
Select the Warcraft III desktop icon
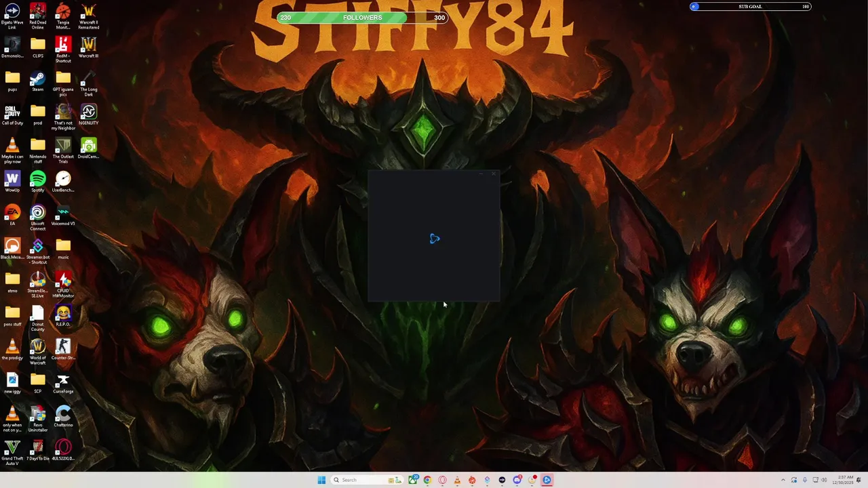(x=89, y=47)
